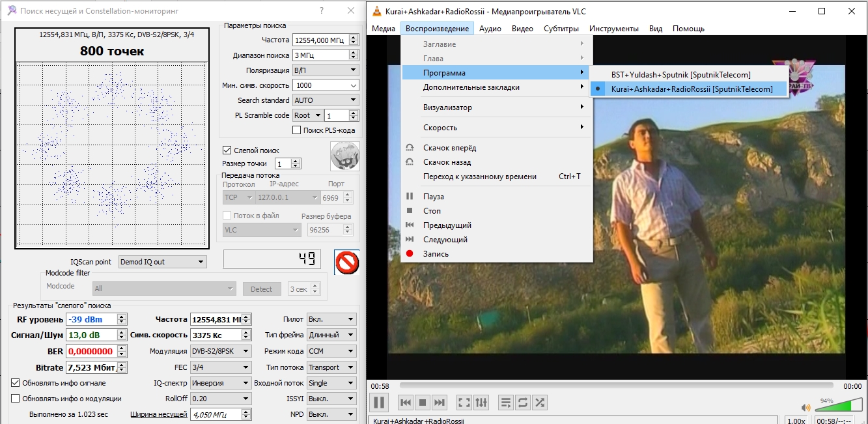Open the Видео menu

pyautogui.click(x=522, y=29)
